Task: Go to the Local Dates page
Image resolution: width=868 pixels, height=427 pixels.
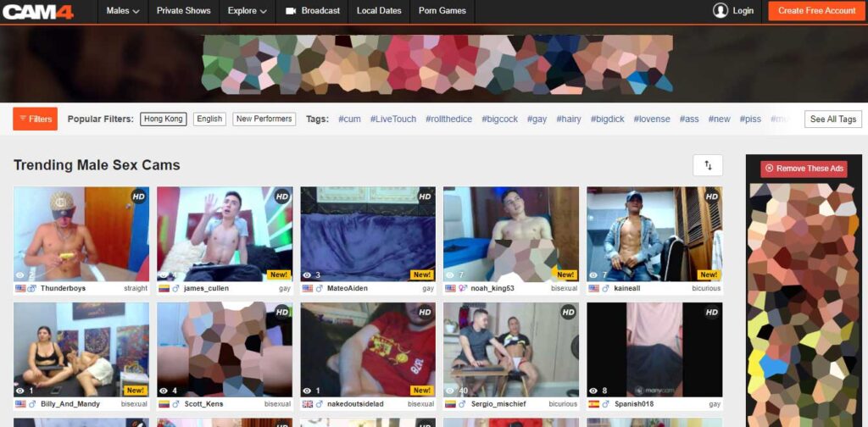Action: pyautogui.click(x=379, y=11)
